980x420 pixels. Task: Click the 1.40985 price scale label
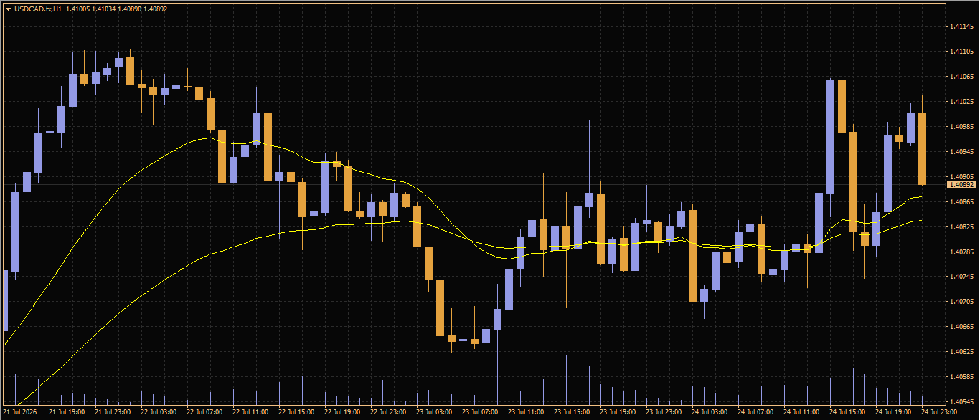pos(961,127)
